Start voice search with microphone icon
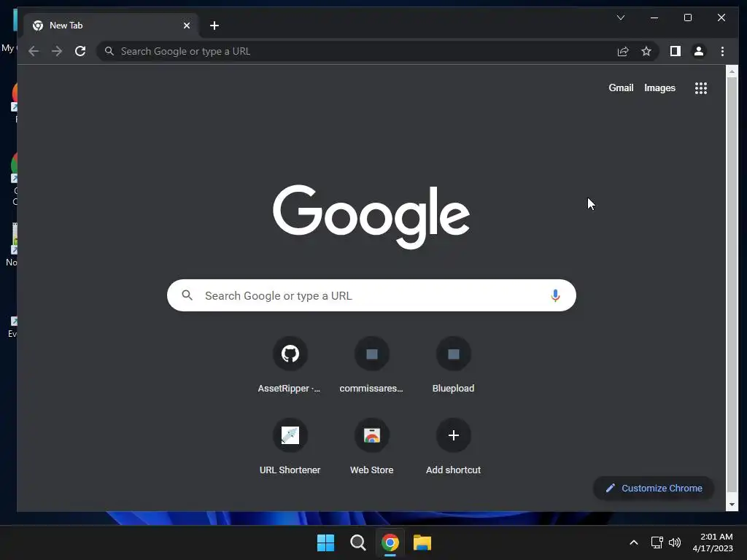The width and height of the screenshot is (747, 560). point(555,296)
